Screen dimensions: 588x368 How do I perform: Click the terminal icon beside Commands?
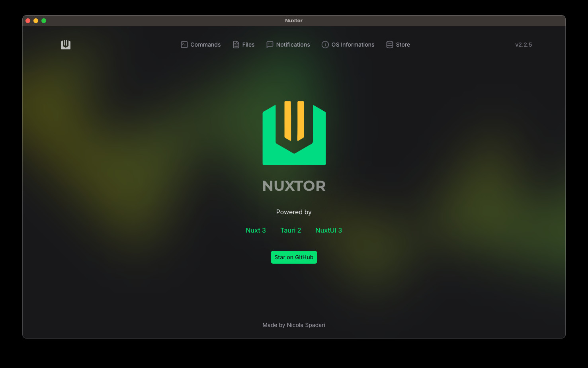click(184, 45)
